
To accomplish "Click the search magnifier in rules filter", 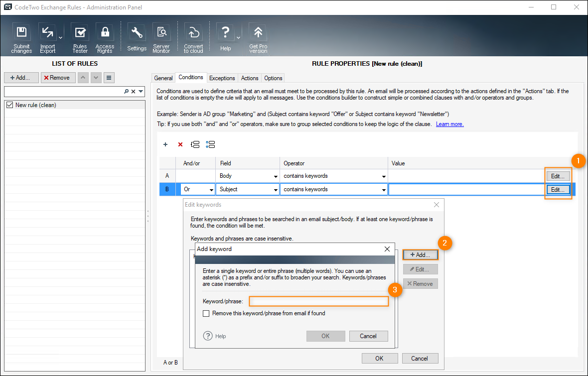I will (x=127, y=92).
